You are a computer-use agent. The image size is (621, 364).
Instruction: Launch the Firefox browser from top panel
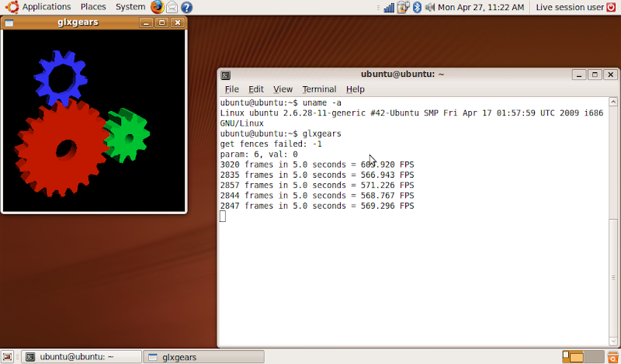pos(158,7)
